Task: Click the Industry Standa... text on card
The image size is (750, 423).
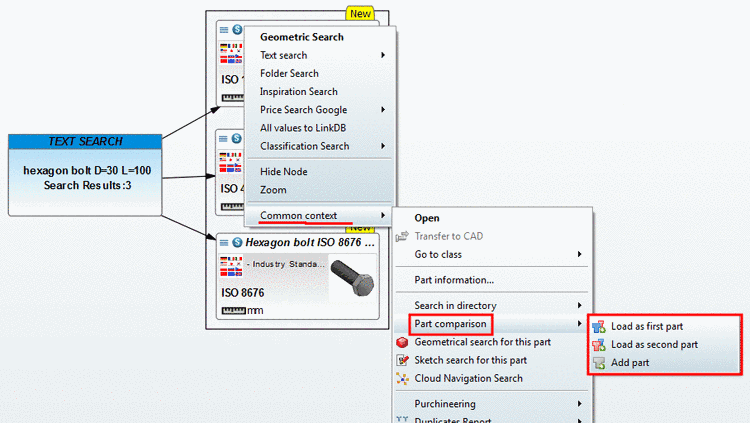Action: coord(286,264)
